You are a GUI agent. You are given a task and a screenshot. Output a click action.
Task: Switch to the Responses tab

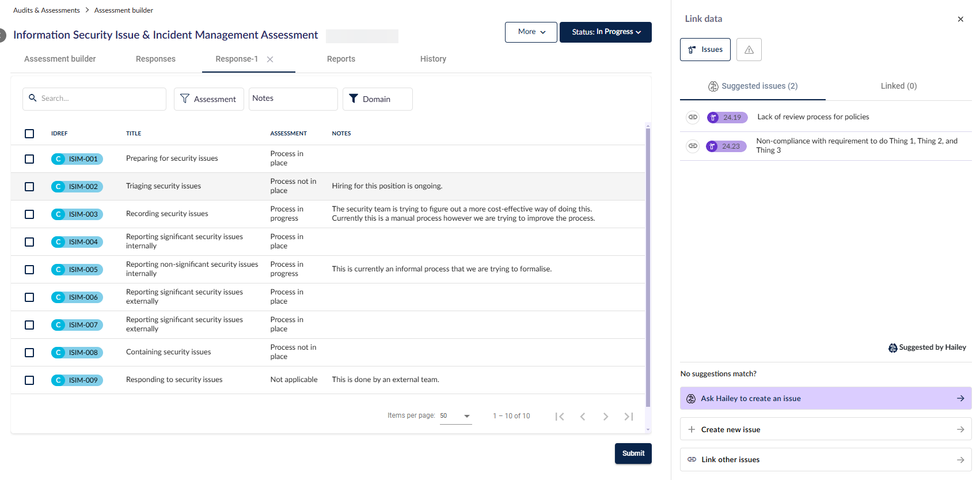click(155, 59)
